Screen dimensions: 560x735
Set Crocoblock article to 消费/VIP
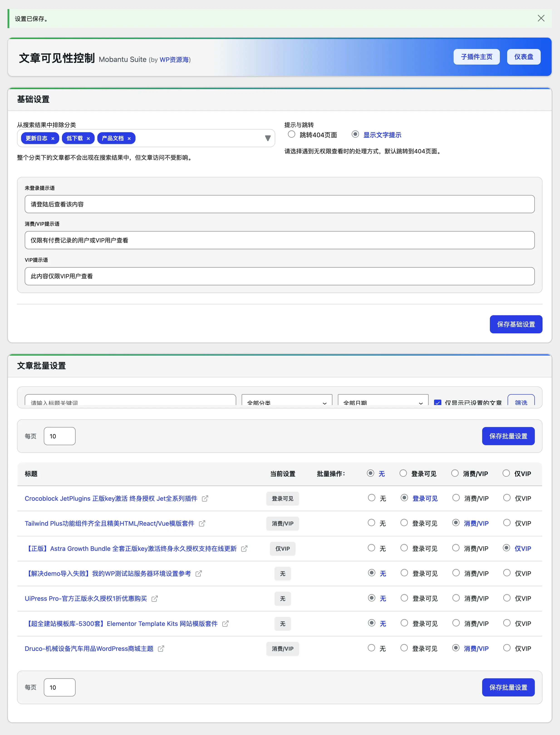coord(456,498)
